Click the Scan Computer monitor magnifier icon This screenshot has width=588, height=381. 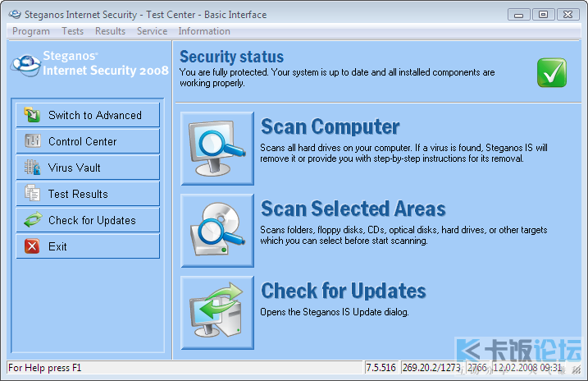[x=217, y=149]
